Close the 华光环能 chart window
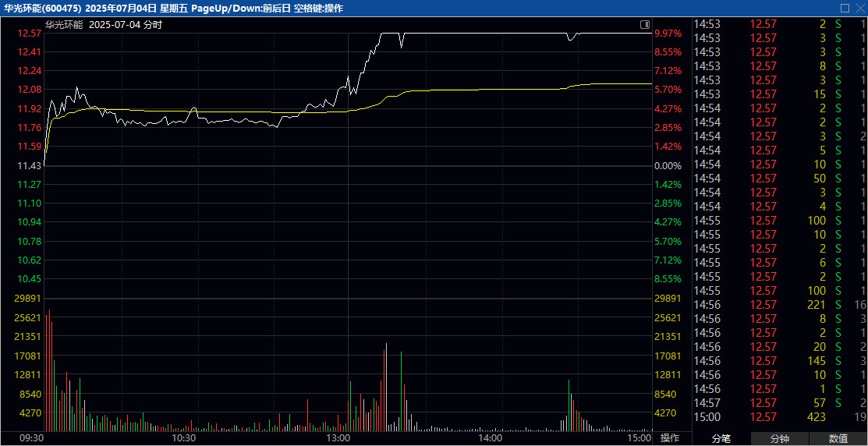 [859, 8]
